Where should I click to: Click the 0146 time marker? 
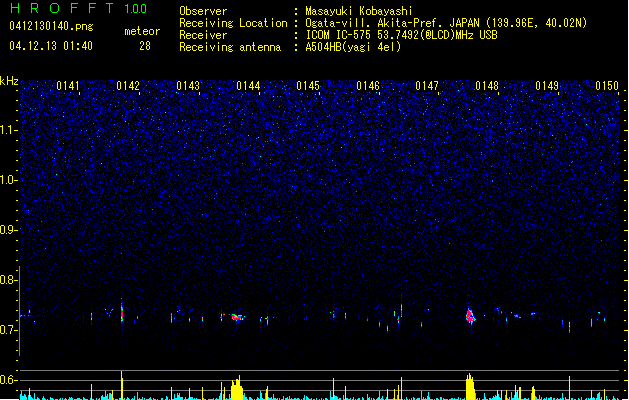tap(368, 86)
